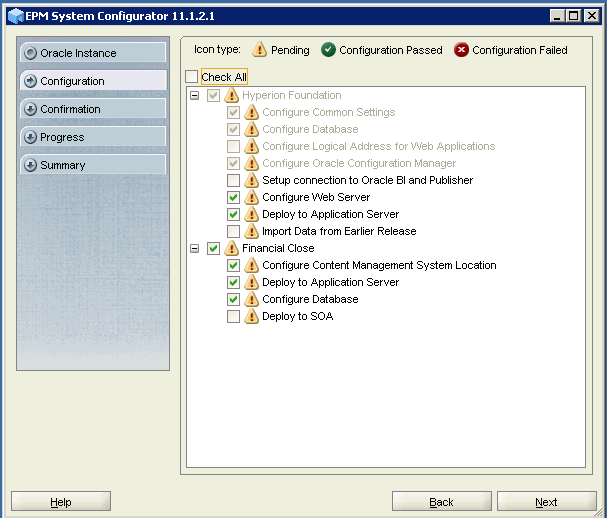Click the Progress step arrow icon

click(30, 137)
